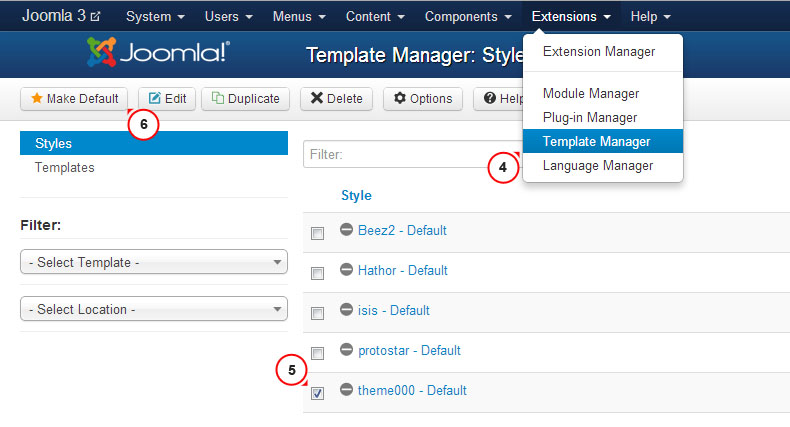Uncheck the theme000 - Default checkbox
Image resolution: width=790 pixels, height=427 pixels.
[317, 393]
